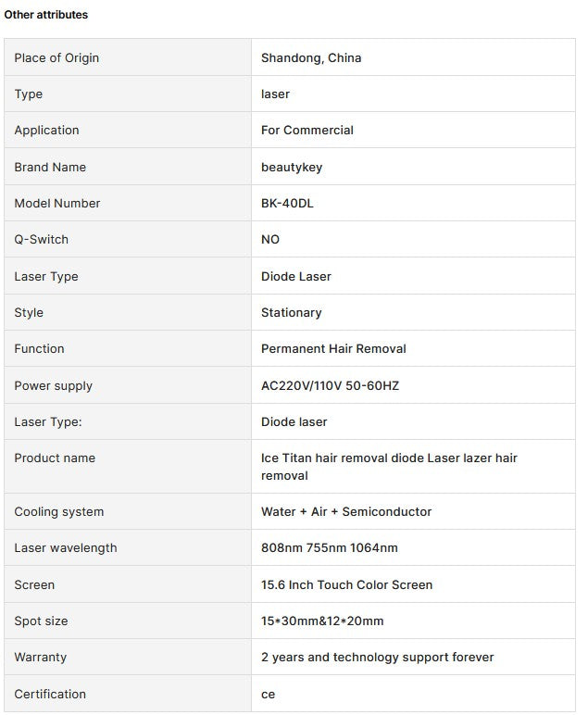Click the "AC220V/110V 50-60HZ" power supply value
Image resolution: width=588 pixels, height=715 pixels.
(330, 385)
